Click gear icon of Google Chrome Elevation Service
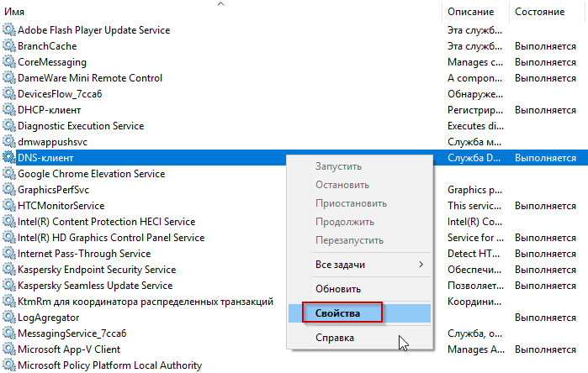Image resolution: width=588 pixels, height=373 pixels. point(9,174)
